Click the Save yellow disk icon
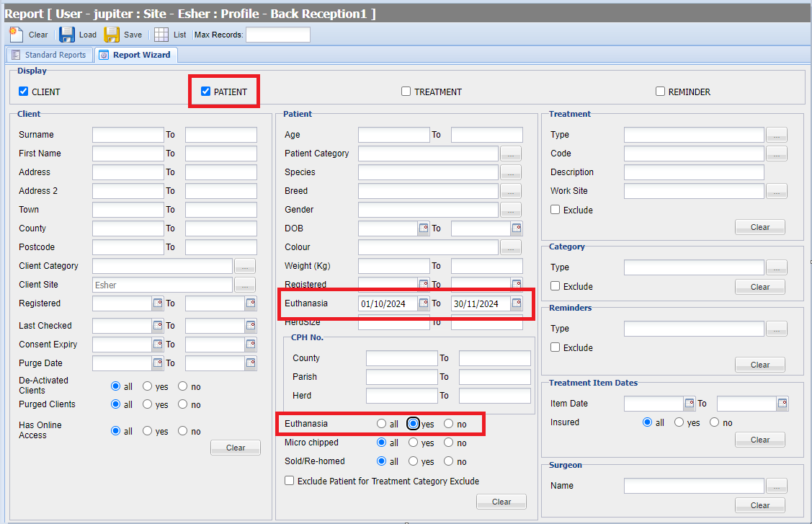Screen dimensions: 812x524 (112, 35)
